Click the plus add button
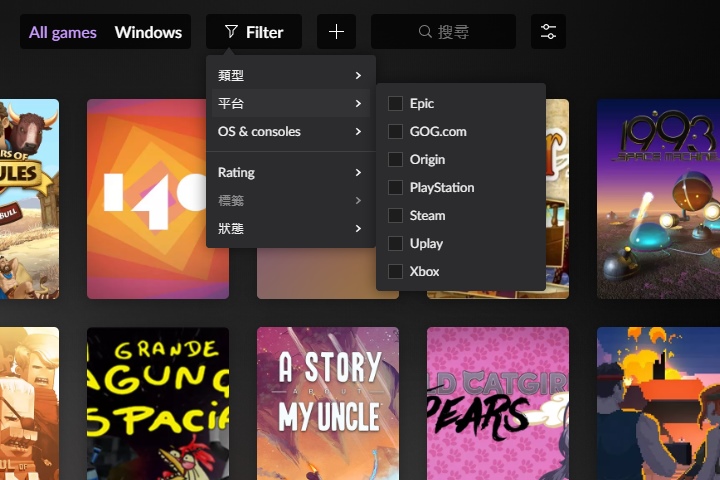The height and width of the screenshot is (480, 720). pos(336,32)
